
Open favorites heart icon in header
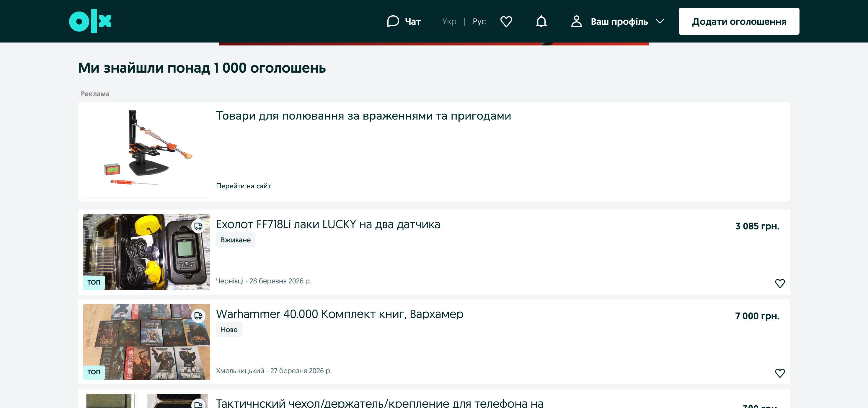click(506, 21)
